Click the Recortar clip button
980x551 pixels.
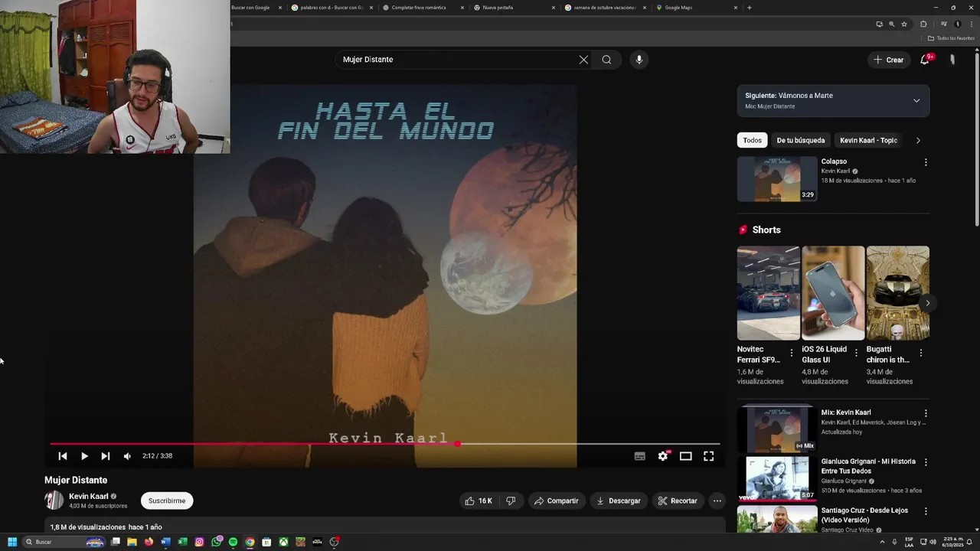(x=678, y=500)
